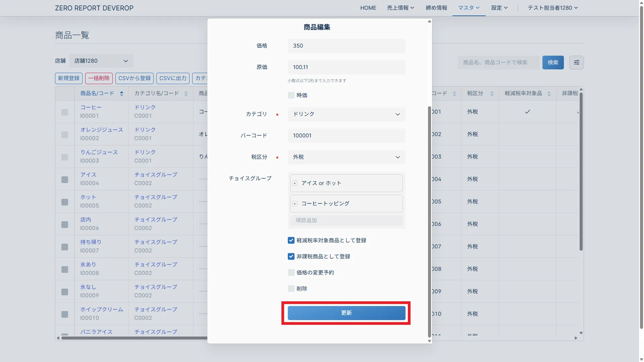Image resolution: width=644 pixels, height=362 pixels.
Task: Sort by 軽減税率対象品 column arrows
Action: click(x=549, y=94)
